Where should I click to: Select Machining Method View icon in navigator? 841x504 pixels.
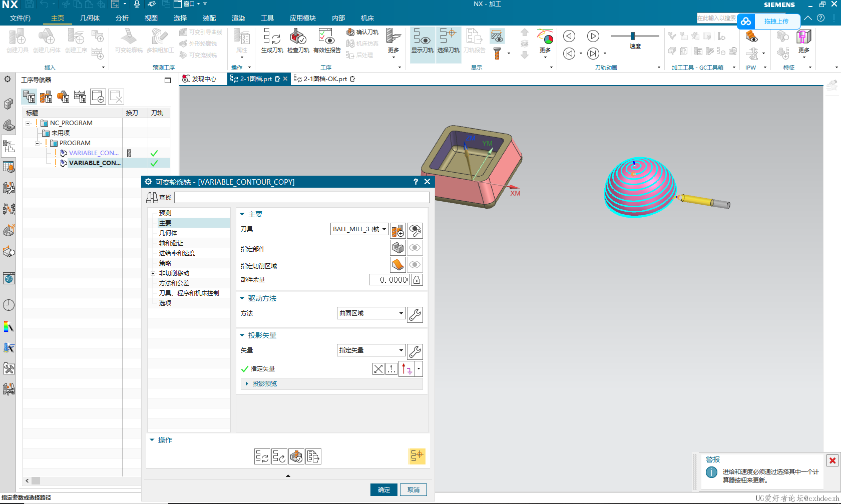coord(80,97)
